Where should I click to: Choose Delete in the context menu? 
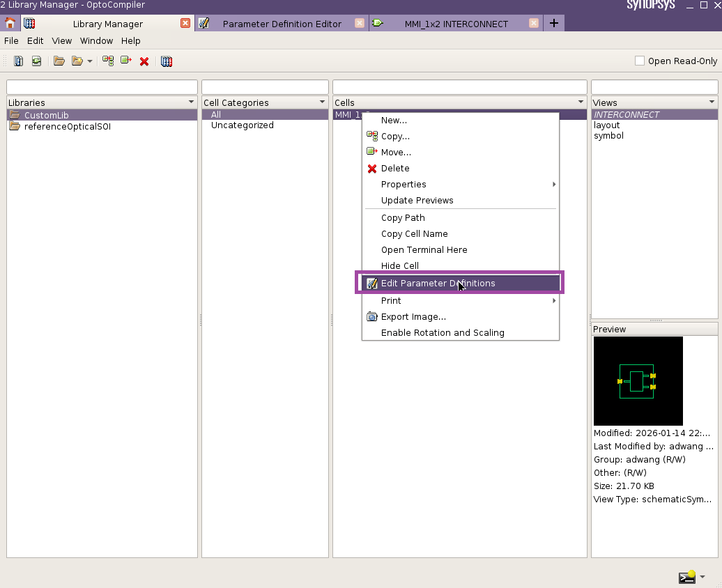461,169
